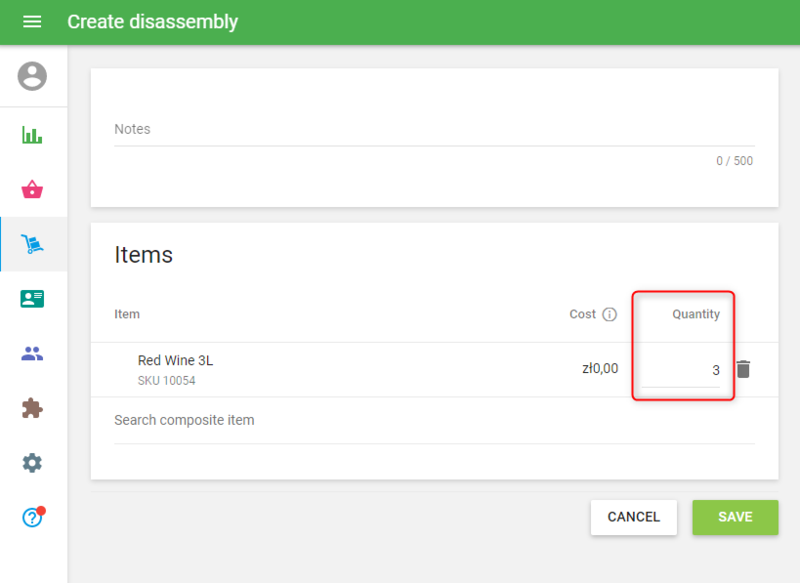Viewport: 800px width, 583px height.
Task: Click the info icon beside Cost
Action: pyautogui.click(x=609, y=314)
